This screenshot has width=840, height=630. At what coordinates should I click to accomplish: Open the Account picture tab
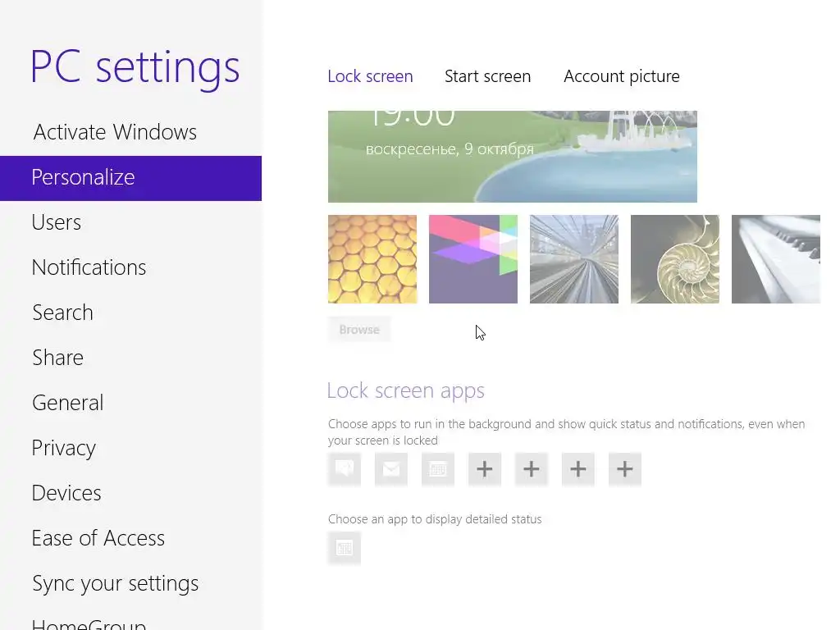pos(621,76)
